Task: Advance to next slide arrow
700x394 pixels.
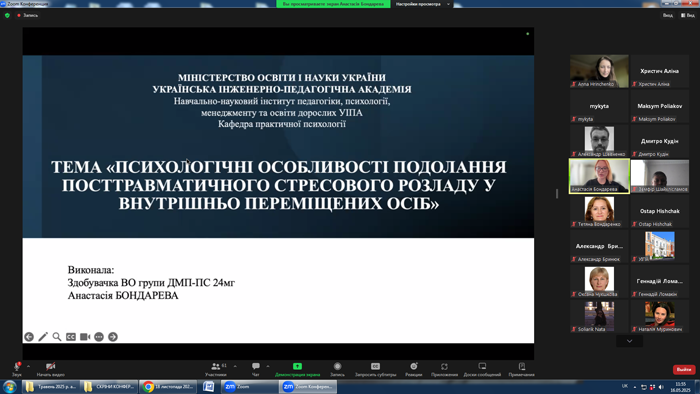Action: tap(113, 337)
